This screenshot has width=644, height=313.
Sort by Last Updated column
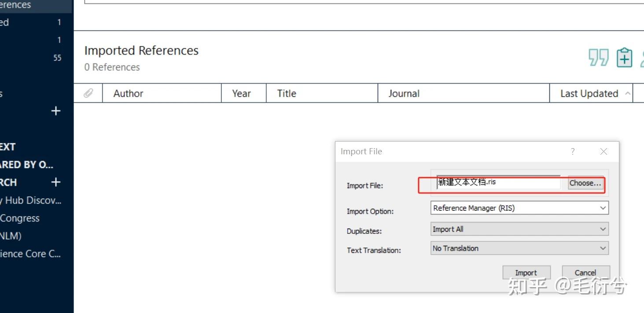tap(591, 93)
